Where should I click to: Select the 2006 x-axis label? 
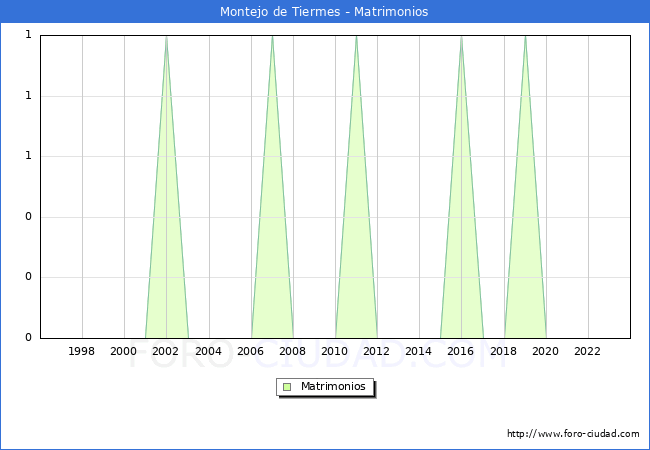[x=250, y=351]
